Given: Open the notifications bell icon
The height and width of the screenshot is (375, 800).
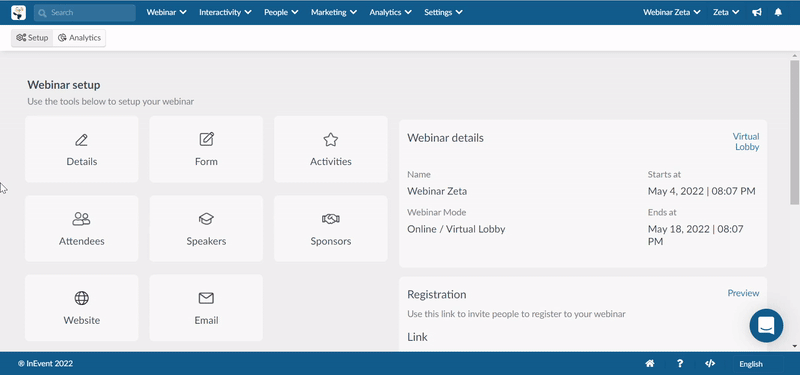Looking at the screenshot, I should coord(778,12).
